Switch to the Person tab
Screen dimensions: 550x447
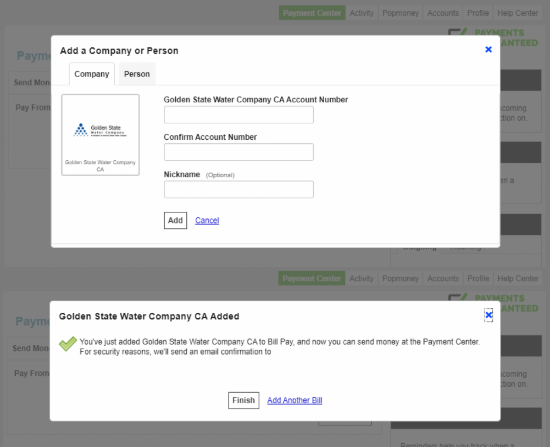click(x=137, y=74)
